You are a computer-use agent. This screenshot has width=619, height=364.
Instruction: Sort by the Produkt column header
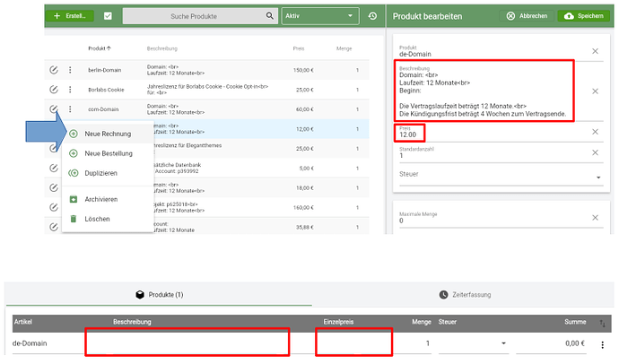100,48
